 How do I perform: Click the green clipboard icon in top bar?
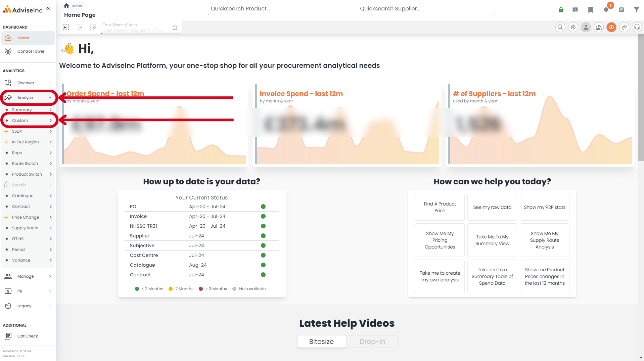point(561,10)
